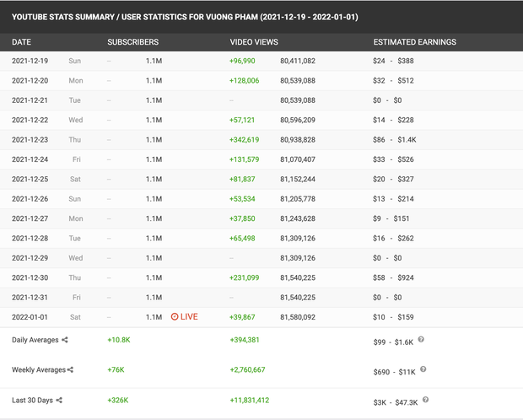Screen dimensions: 523x420
Task: Open help icon next to $690 - $11K
Action: [x=423, y=369]
